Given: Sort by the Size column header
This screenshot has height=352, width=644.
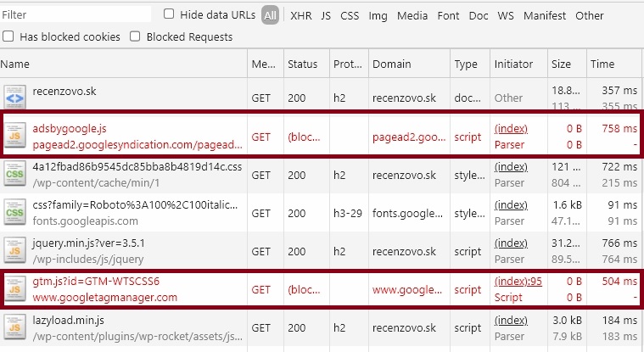Looking at the screenshot, I should coord(567,64).
